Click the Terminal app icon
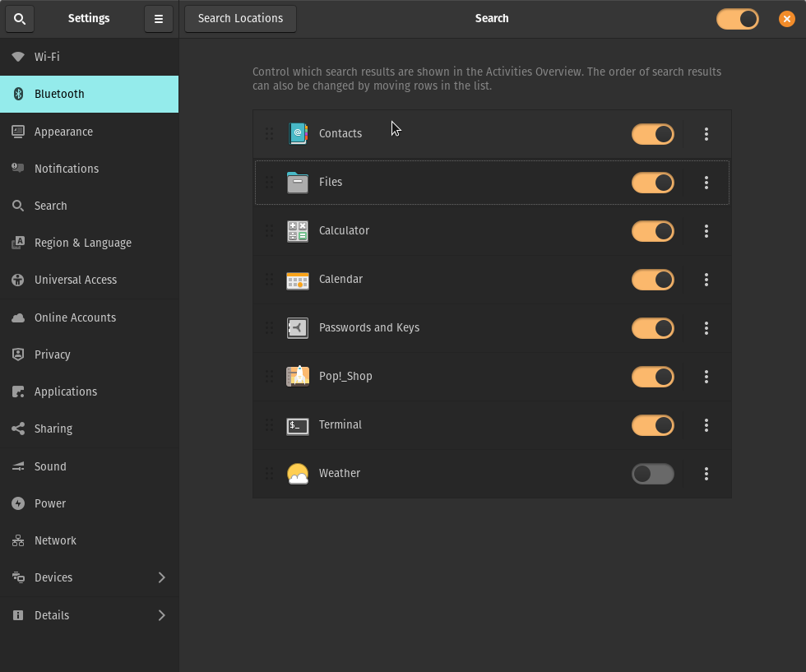Screen dimensions: 806x672 click(x=297, y=425)
